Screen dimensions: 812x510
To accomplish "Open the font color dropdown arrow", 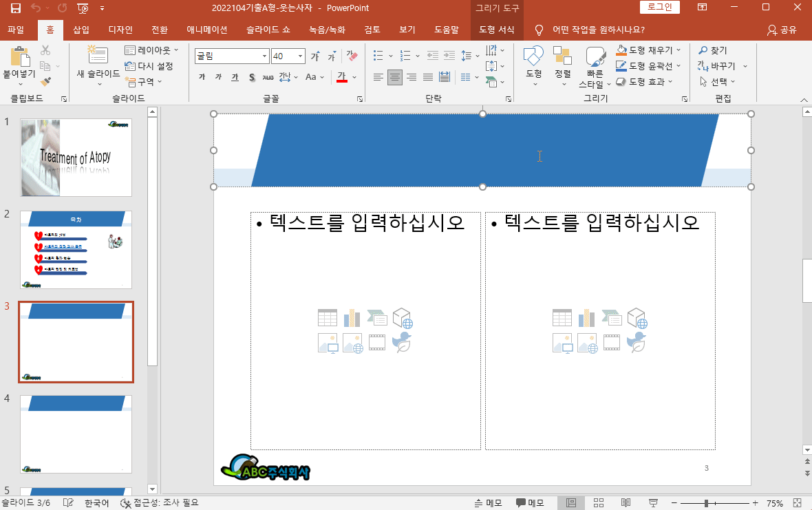I will tap(354, 77).
